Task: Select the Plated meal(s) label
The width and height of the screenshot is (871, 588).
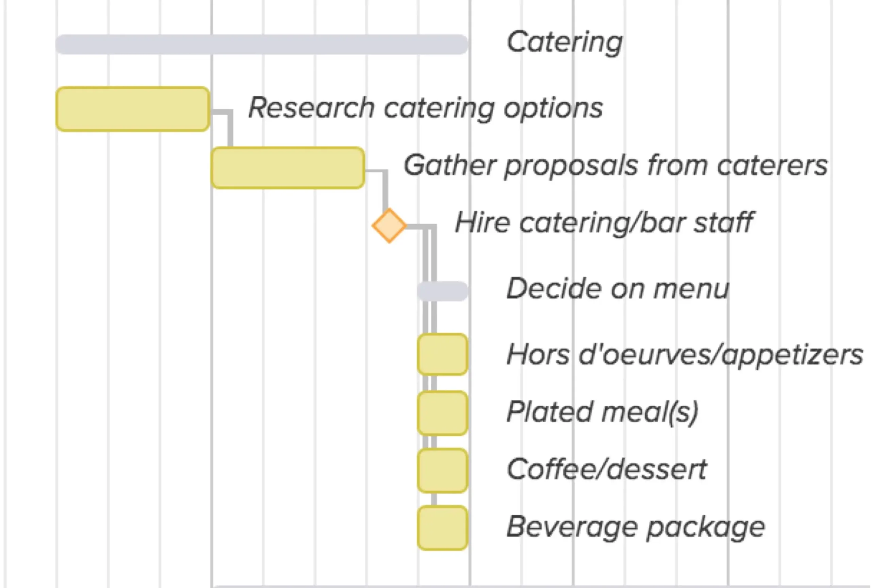Action: pos(602,412)
